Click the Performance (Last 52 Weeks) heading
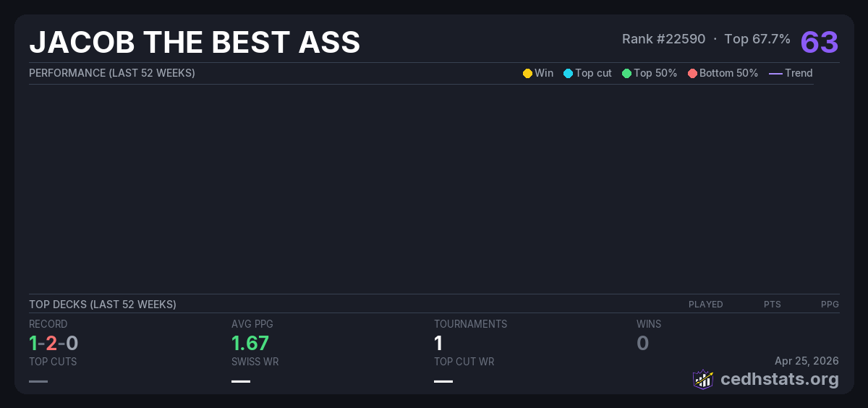The image size is (868, 408). pos(112,73)
